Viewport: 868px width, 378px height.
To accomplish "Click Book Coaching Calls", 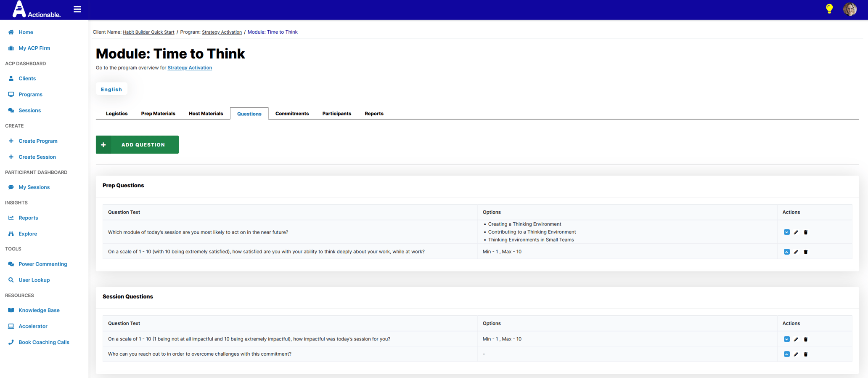I will tap(44, 342).
